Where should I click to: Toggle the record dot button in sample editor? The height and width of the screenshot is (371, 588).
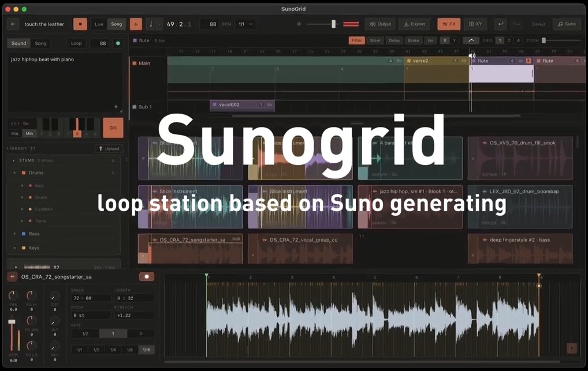point(147,276)
